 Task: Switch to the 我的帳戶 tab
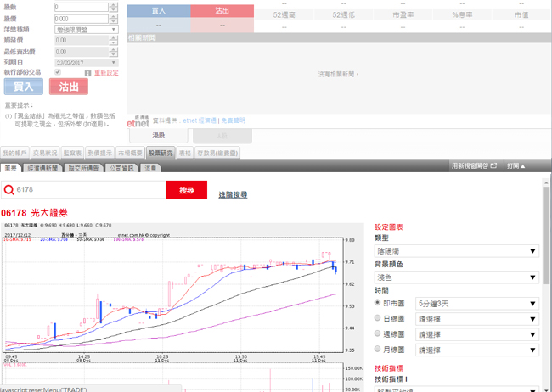tap(14, 153)
